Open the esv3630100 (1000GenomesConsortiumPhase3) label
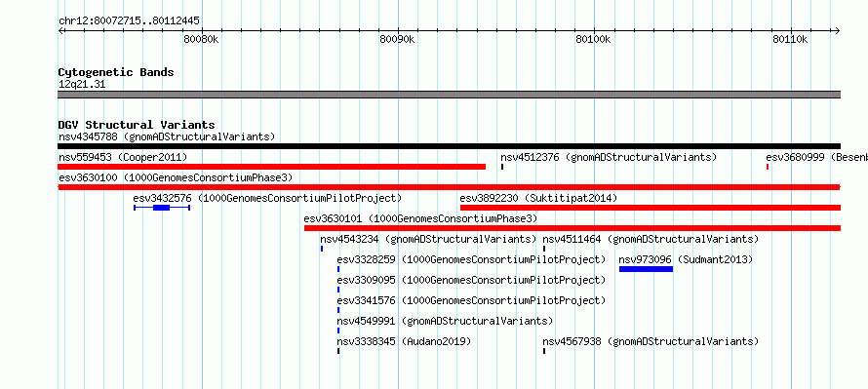Image resolution: width=868 pixels, height=389 pixels. [x=176, y=177]
